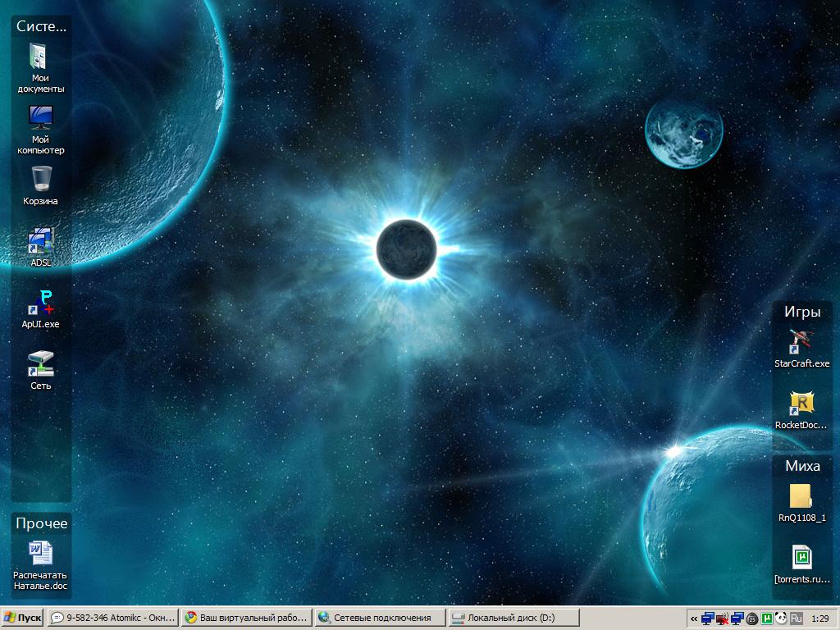This screenshot has height=630, width=840.
Task: Select the torrents.ru torrent file on desktop
Action: coord(801,558)
